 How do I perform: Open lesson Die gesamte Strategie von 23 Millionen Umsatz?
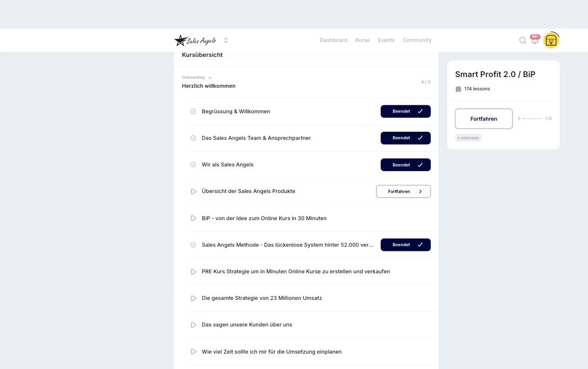pos(262,298)
